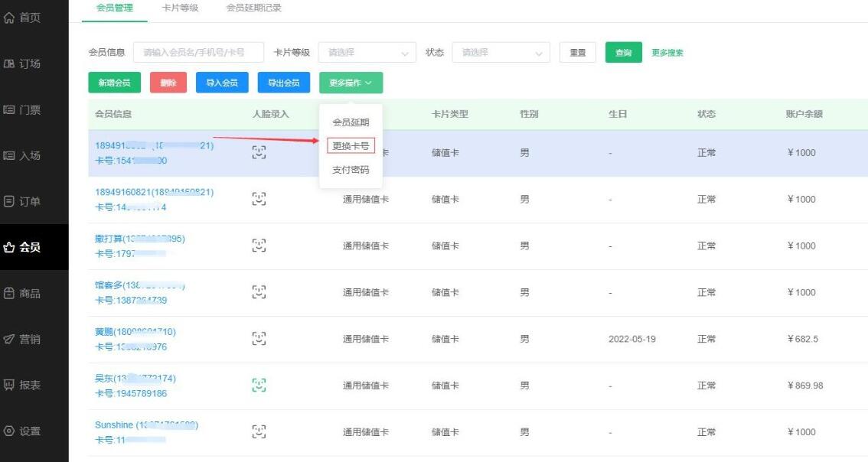
Task: Collapse the 更多操作 dropdown button
Action: [x=351, y=83]
